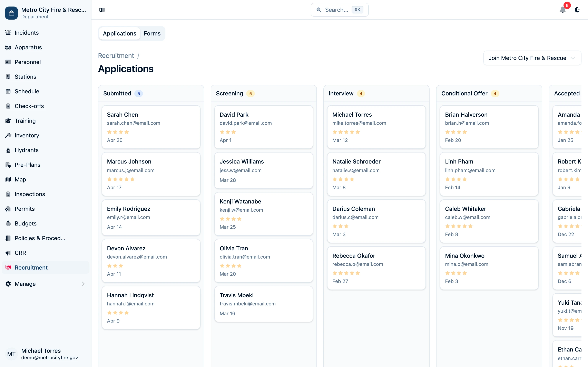Click the Recruitment handshake icon
588x367 pixels.
8,268
